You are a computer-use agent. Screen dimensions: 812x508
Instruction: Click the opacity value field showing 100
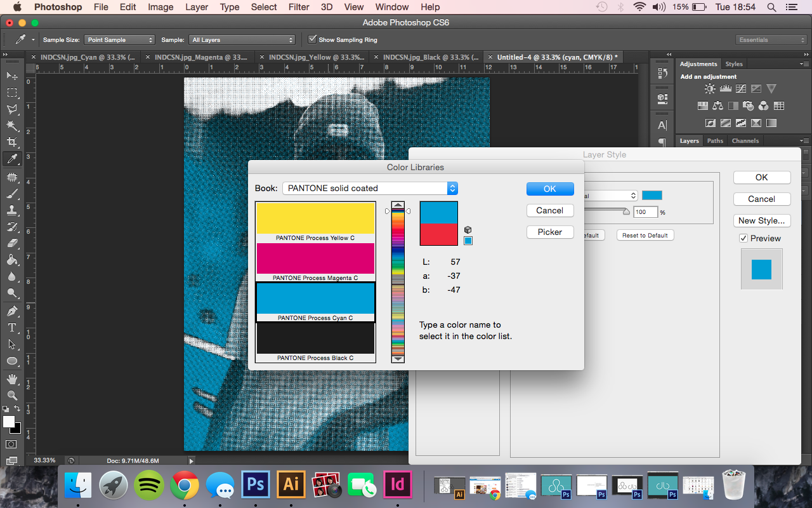point(646,212)
